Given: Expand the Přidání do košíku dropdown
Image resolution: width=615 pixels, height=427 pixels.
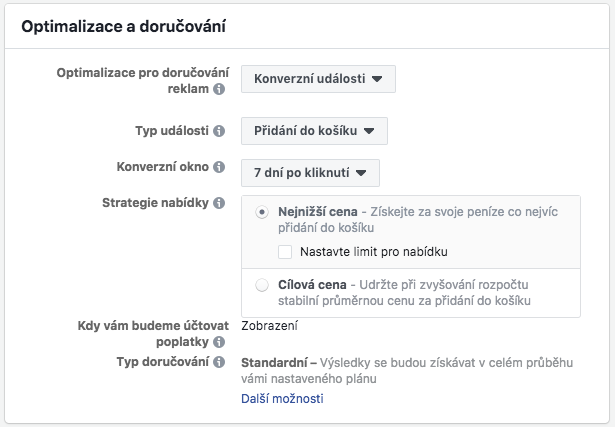Looking at the screenshot, I should coord(314,131).
